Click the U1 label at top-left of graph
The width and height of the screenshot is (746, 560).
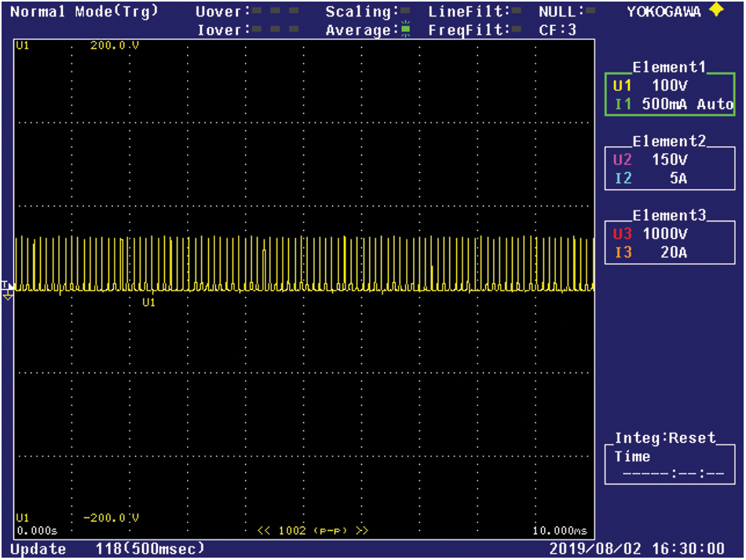point(21,46)
